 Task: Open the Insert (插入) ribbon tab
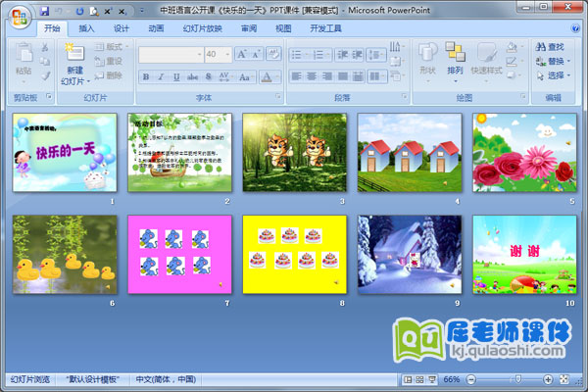coord(87,28)
